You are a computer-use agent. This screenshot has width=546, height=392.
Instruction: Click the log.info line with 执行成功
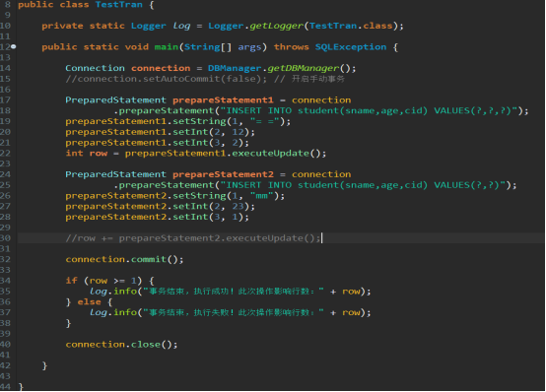[x=231, y=292]
